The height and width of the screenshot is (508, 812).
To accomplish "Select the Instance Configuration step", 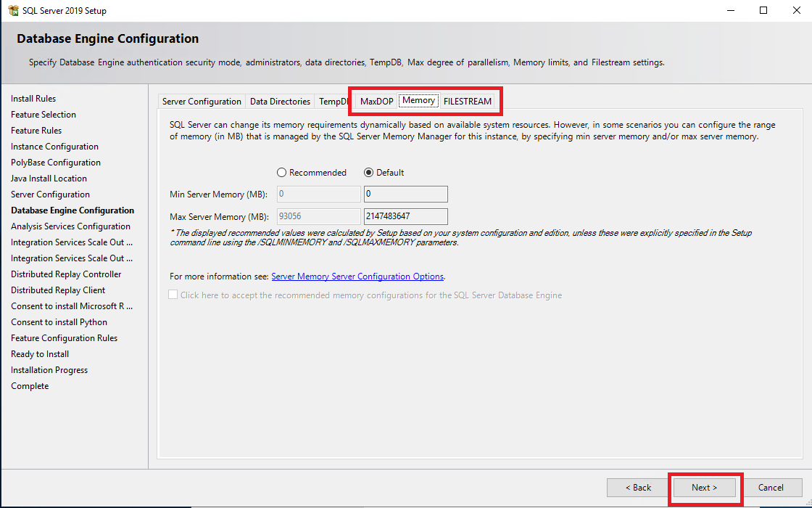I will 54,147.
